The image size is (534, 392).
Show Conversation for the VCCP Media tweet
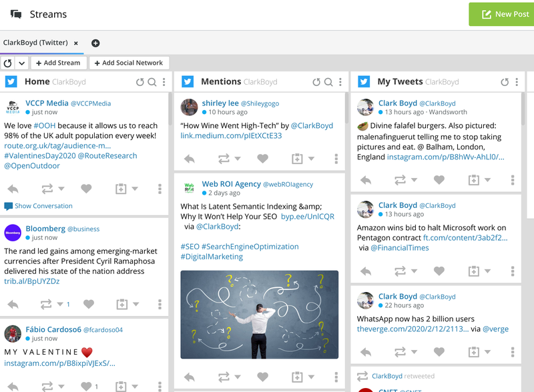tap(39, 206)
